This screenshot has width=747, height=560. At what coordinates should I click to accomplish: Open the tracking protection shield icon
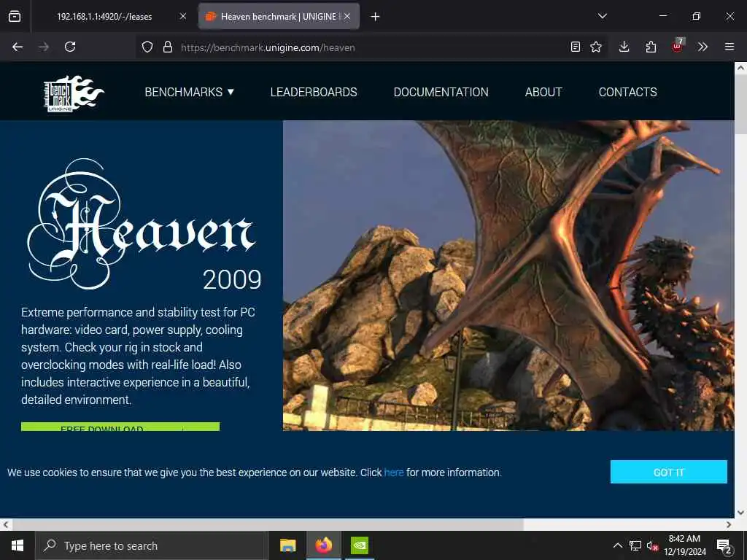147,47
